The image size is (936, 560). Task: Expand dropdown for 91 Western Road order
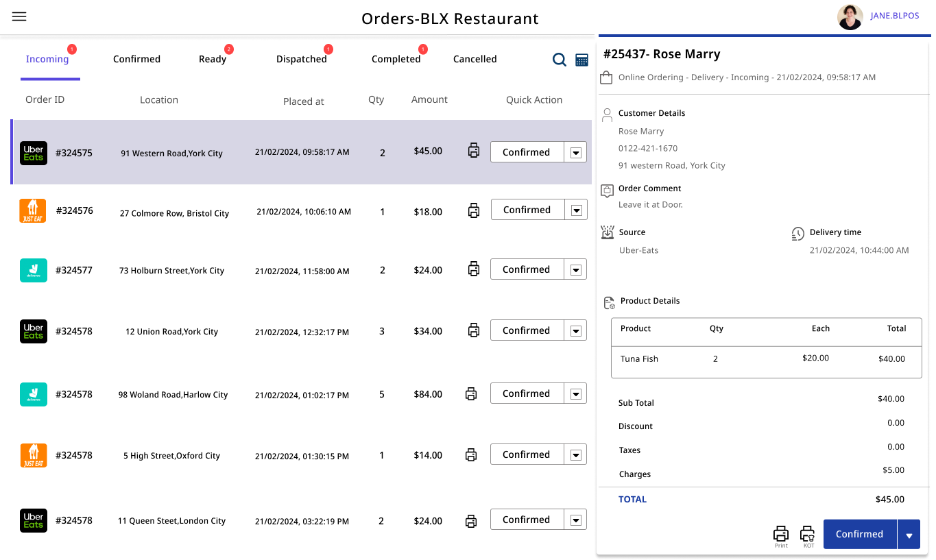pyautogui.click(x=576, y=153)
